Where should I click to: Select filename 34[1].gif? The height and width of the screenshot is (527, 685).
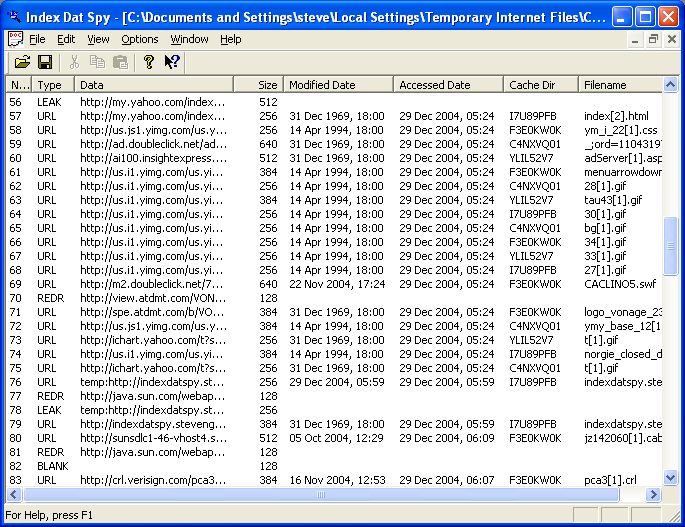[x=605, y=242]
